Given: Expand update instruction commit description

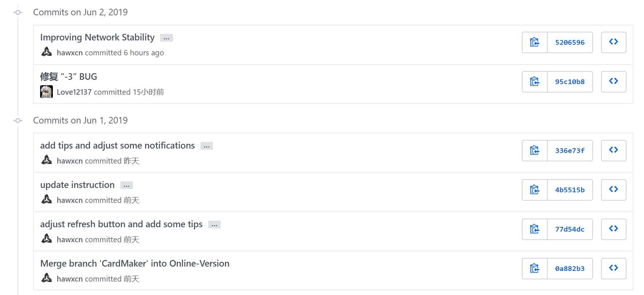Looking at the screenshot, I should tap(127, 185).
